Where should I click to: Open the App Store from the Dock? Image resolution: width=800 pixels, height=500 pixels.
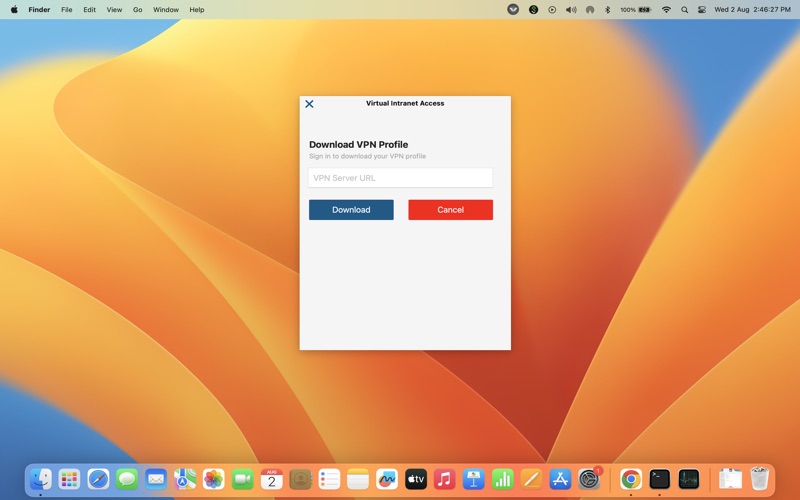coord(560,479)
